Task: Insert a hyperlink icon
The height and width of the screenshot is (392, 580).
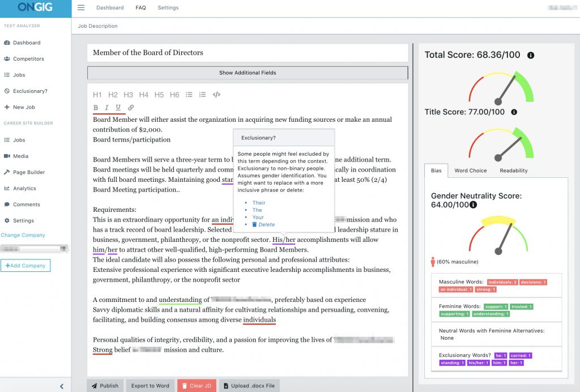Action: [131, 108]
